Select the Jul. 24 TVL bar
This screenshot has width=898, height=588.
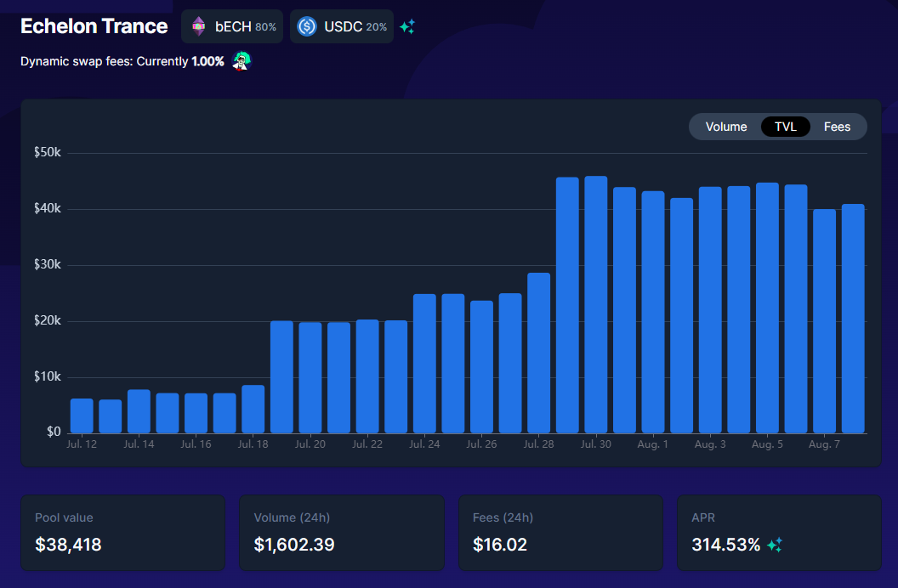424,363
